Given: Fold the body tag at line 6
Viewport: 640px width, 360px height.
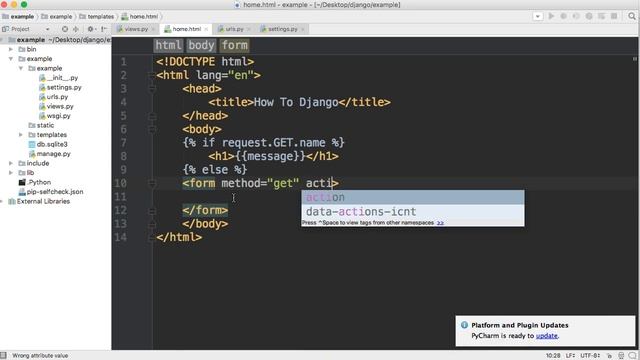Looking at the screenshot, I should tap(152, 129).
